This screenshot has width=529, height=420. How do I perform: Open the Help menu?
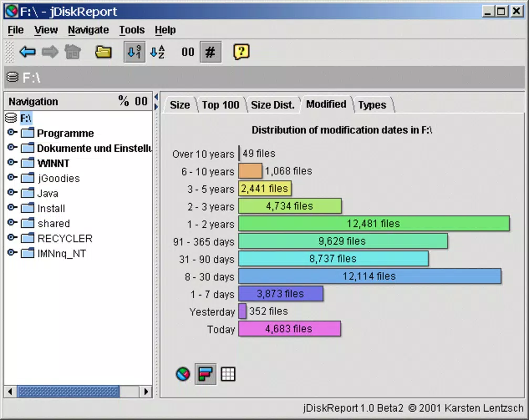165,30
